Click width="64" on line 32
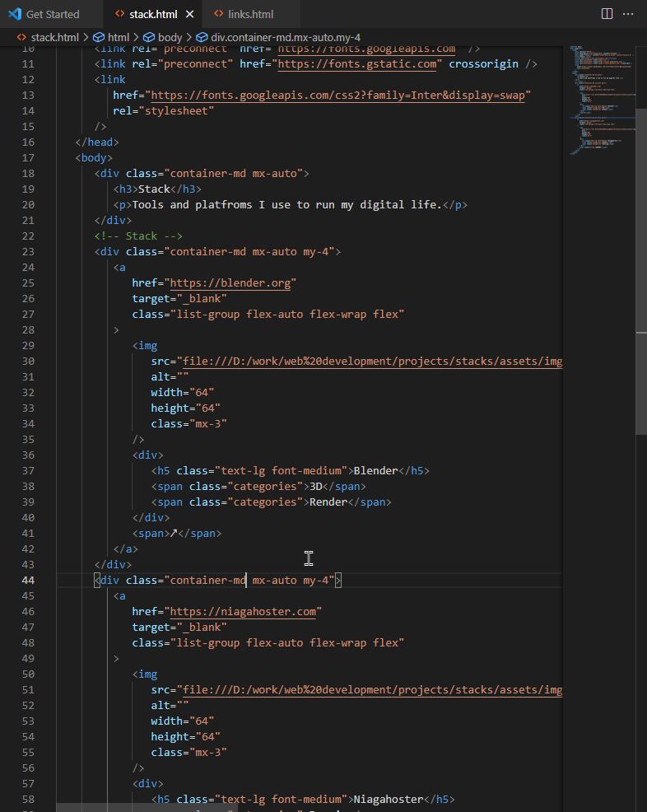This screenshot has width=647, height=812. (182, 393)
